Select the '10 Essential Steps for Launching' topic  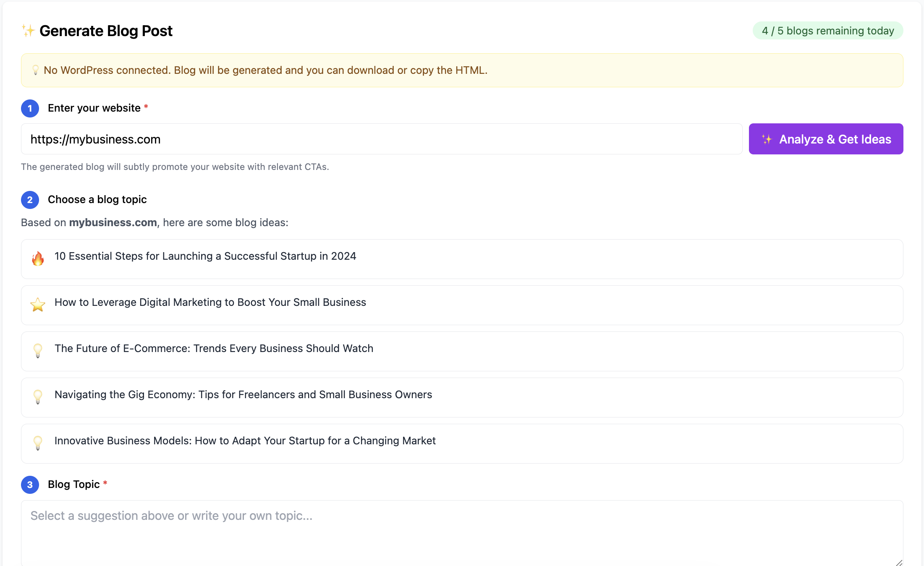[x=462, y=259]
